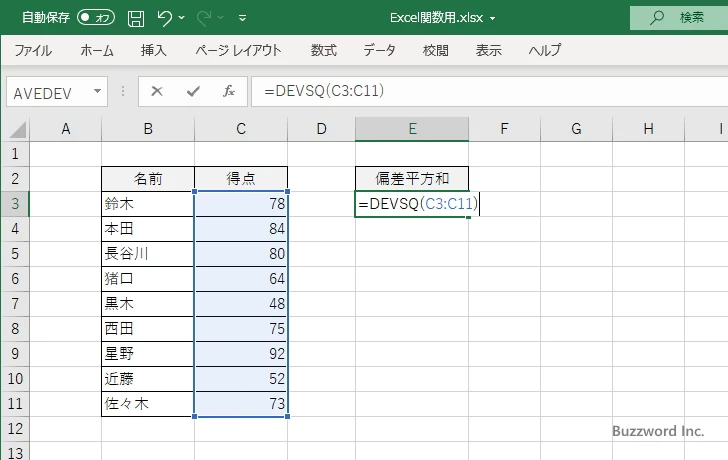Select column D header
This screenshot has height=460, width=728.
coord(321,129)
